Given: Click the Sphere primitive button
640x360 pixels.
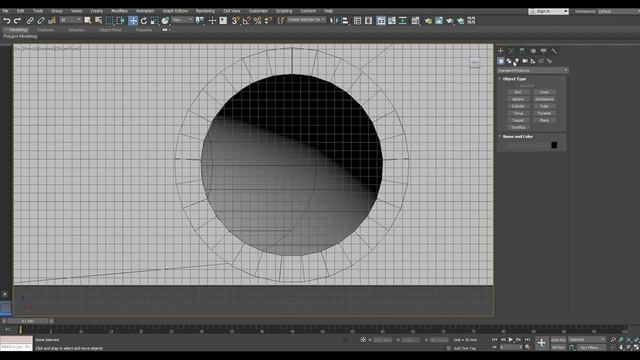Looking at the screenshot, I should 518,99.
